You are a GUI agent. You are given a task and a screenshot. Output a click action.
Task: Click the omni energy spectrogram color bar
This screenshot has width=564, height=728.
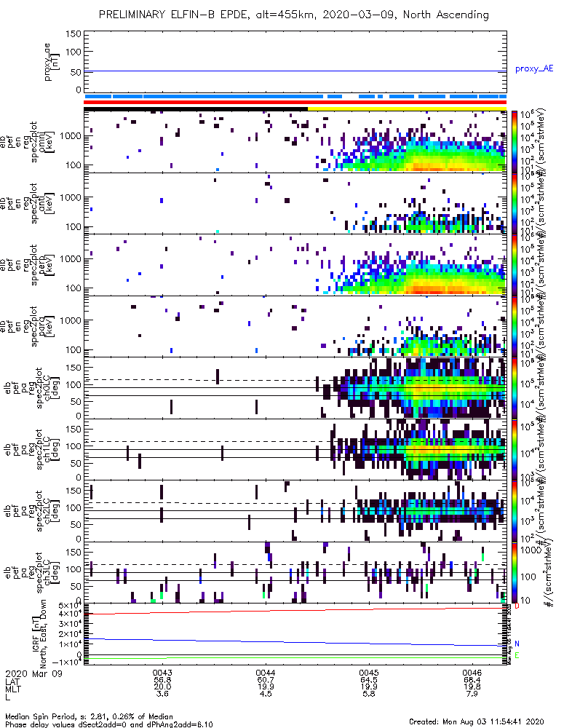click(x=515, y=142)
